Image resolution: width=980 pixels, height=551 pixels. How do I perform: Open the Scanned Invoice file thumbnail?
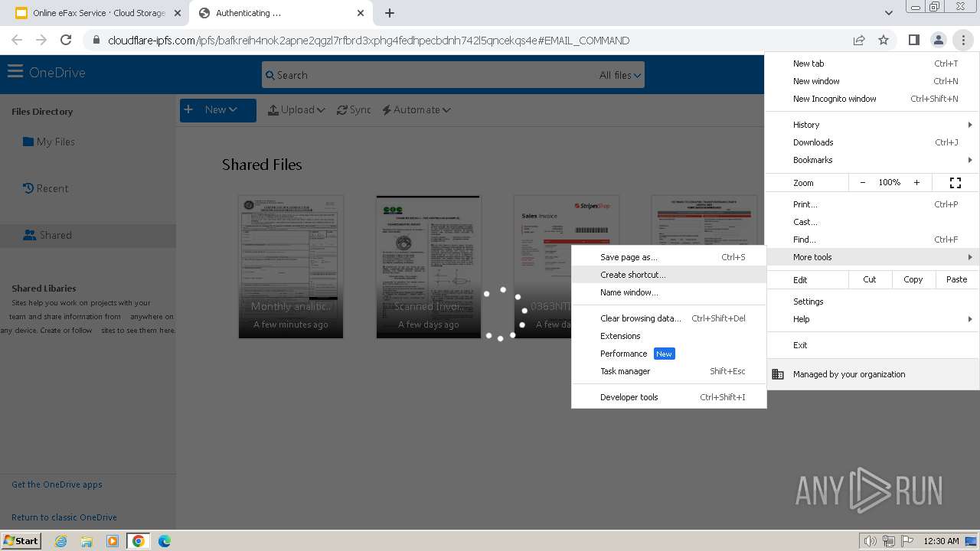coord(428,266)
